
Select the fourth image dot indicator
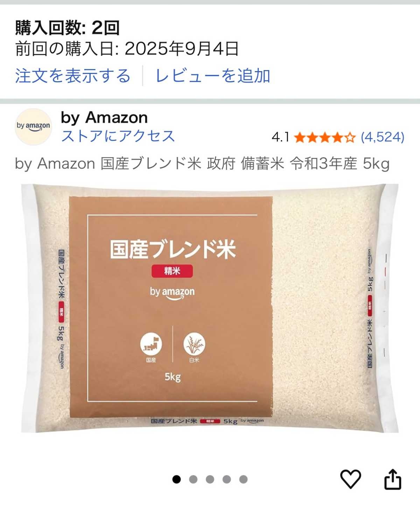pyautogui.click(x=227, y=479)
